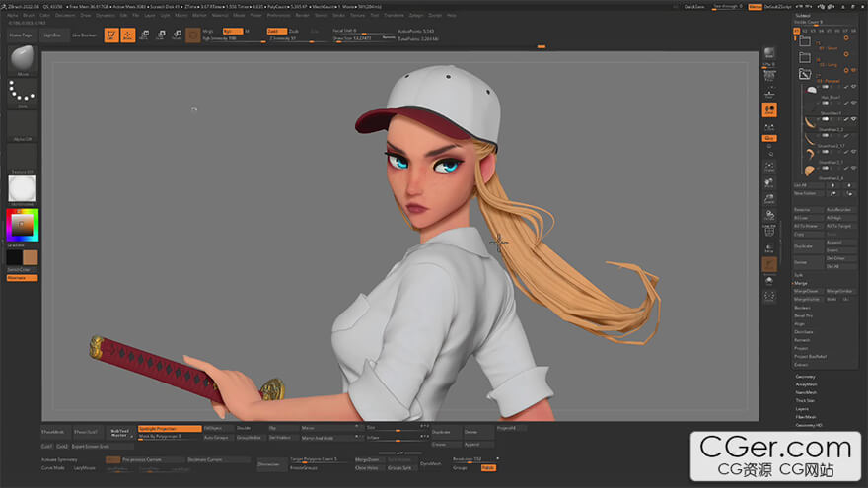The height and width of the screenshot is (488, 868).
Task: Toggle the Solo mode icon
Action: (x=769, y=281)
